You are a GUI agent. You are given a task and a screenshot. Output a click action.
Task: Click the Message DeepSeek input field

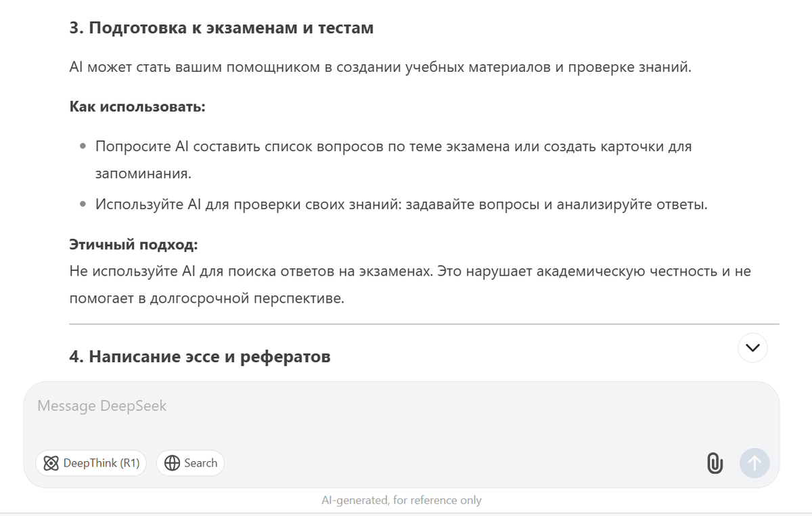point(401,406)
